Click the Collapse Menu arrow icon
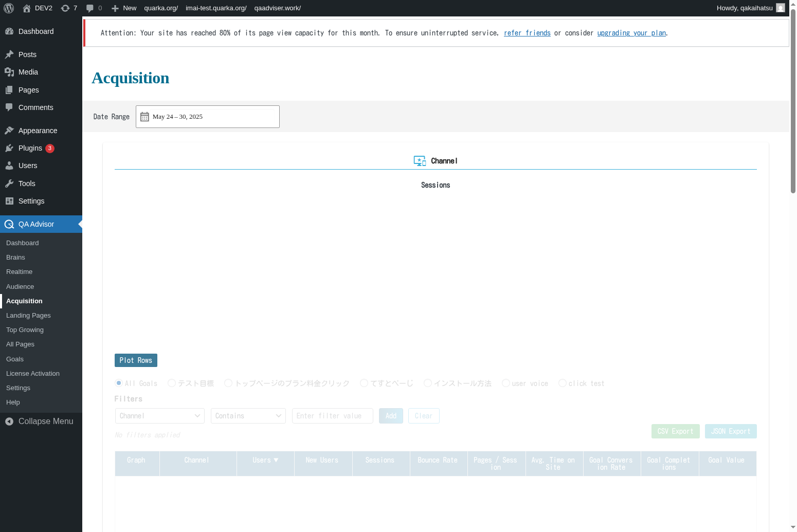Image resolution: width=797 pixels, height=532 pixels. pyautogui.click(x=9, y=421)
